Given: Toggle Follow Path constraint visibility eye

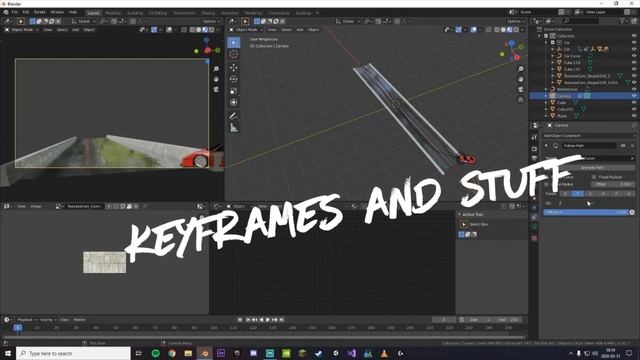Looking at the screenshot, I should [623, 146].
